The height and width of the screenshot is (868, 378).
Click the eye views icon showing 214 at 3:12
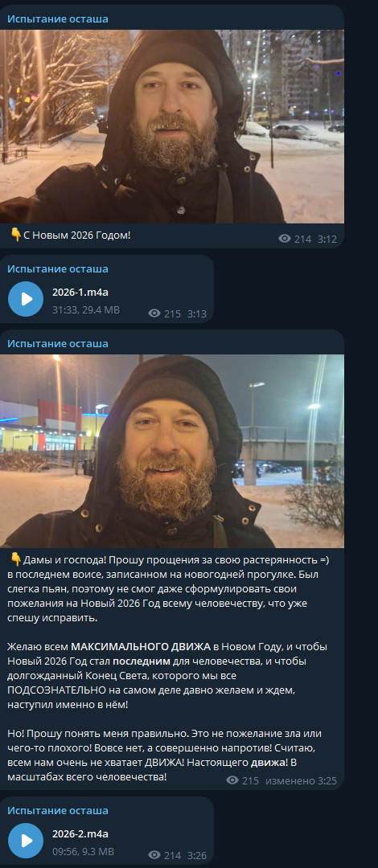(x=285, y=239)
